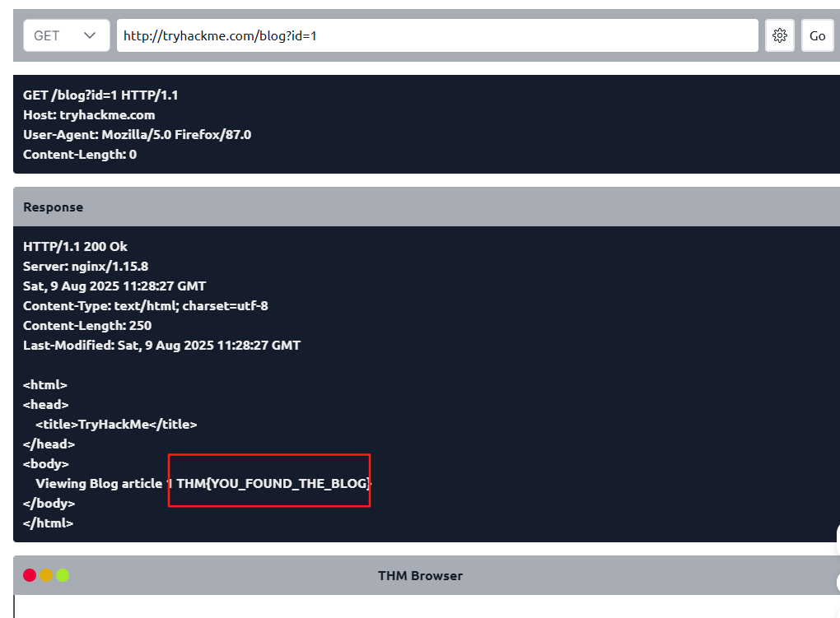Click the URL input field with tryhackme.com/blog?id=1

(437, 36)
